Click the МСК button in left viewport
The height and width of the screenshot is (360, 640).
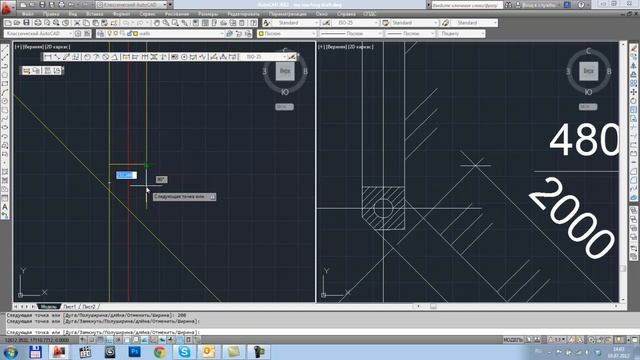[x=284, y=107]
